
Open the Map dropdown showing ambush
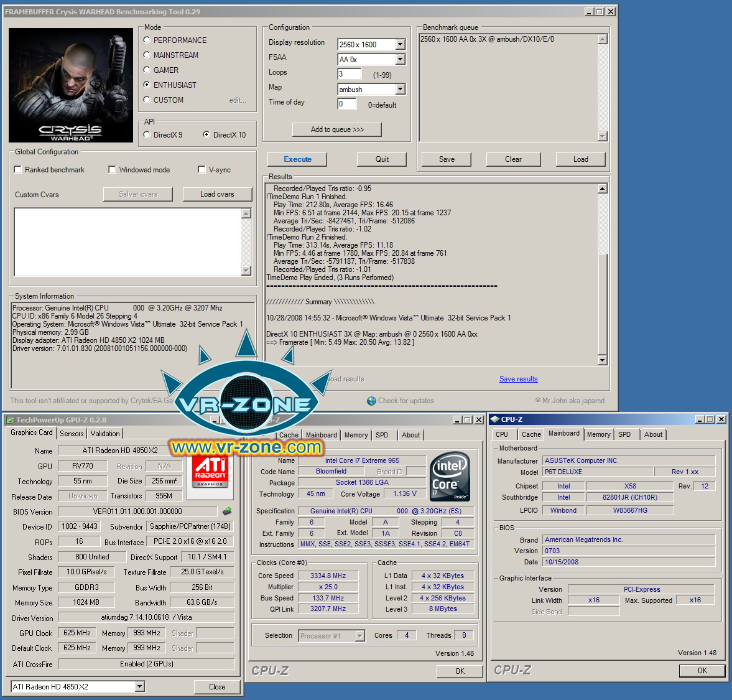click(x=400, y=89)
